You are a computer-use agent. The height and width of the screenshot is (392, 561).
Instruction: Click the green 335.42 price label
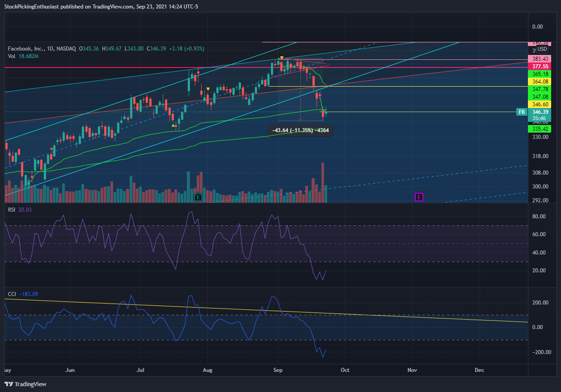coord(539,129)
